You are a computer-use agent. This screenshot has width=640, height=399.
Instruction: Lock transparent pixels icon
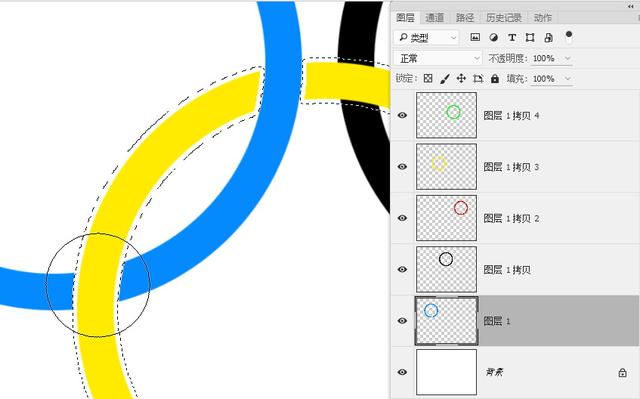click(428, 78)
